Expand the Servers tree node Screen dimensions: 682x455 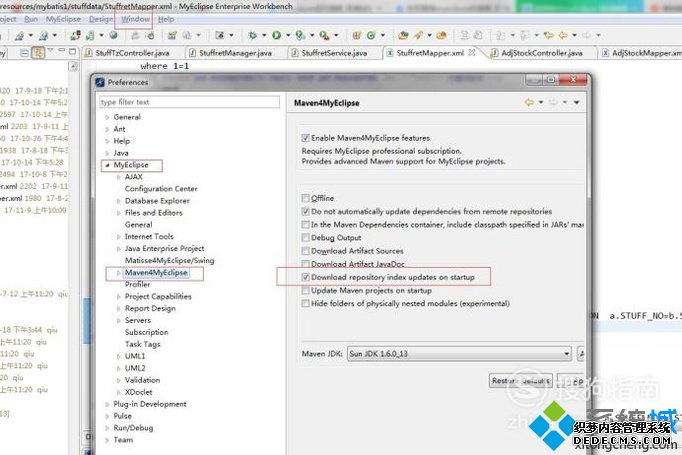click(x=119, y=320)
